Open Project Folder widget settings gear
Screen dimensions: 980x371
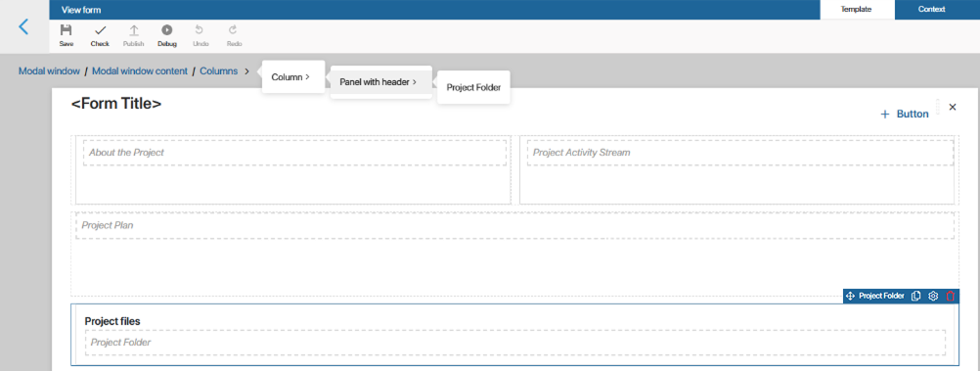pyautogui.click(x=933, y=296)
